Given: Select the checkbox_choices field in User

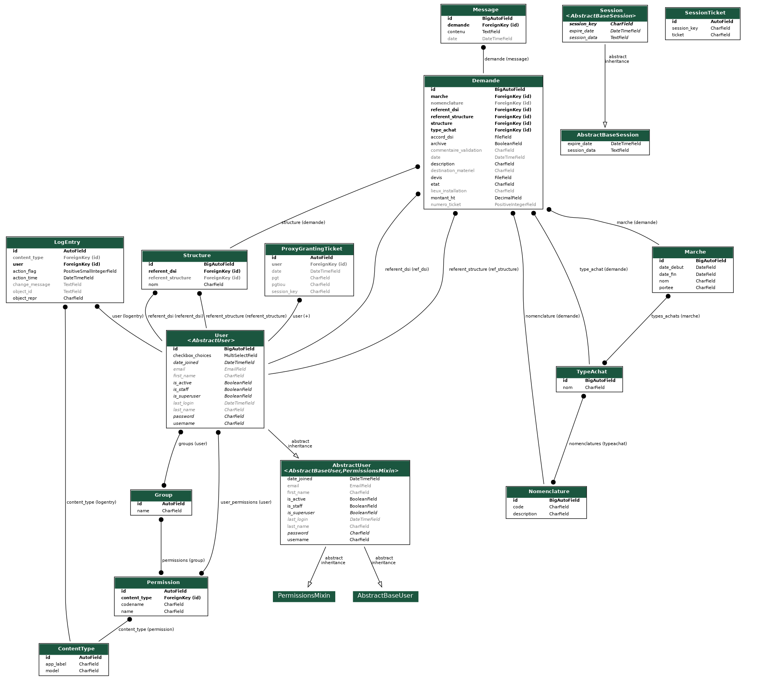Looking at the screenshot, I should [192, 355].
